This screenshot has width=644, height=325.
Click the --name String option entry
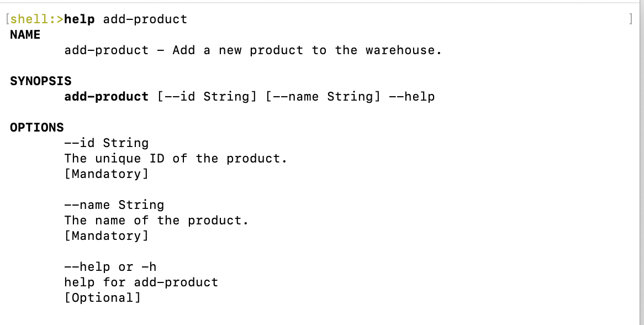[114, 205]
